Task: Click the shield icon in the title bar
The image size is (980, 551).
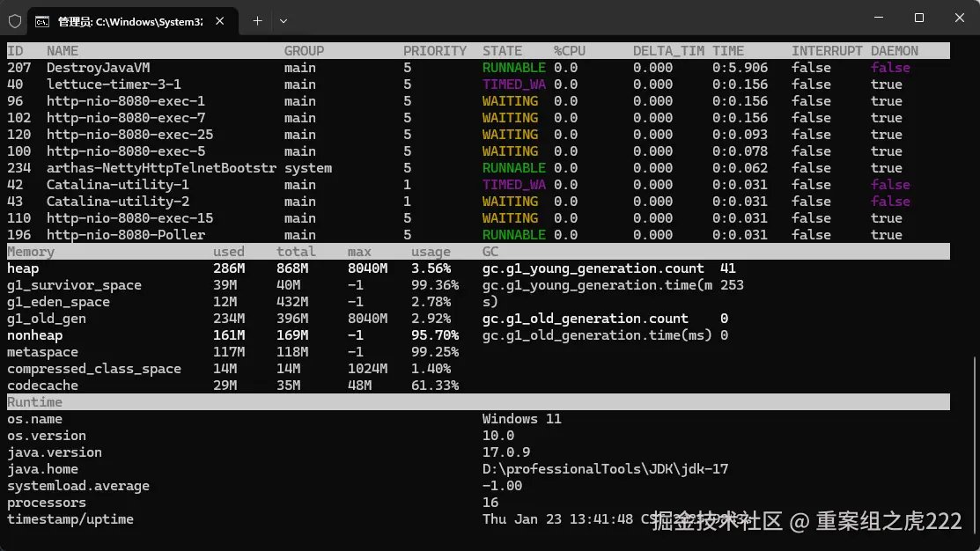Action: tap(15, 21)
